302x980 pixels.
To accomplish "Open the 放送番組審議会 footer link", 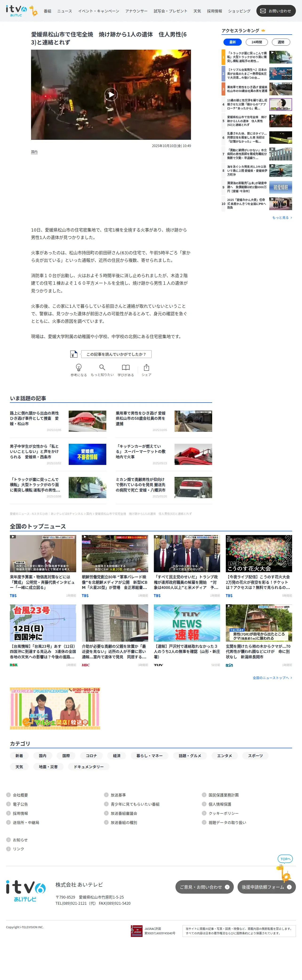I will pyautogui.click(x=124, y=813).
